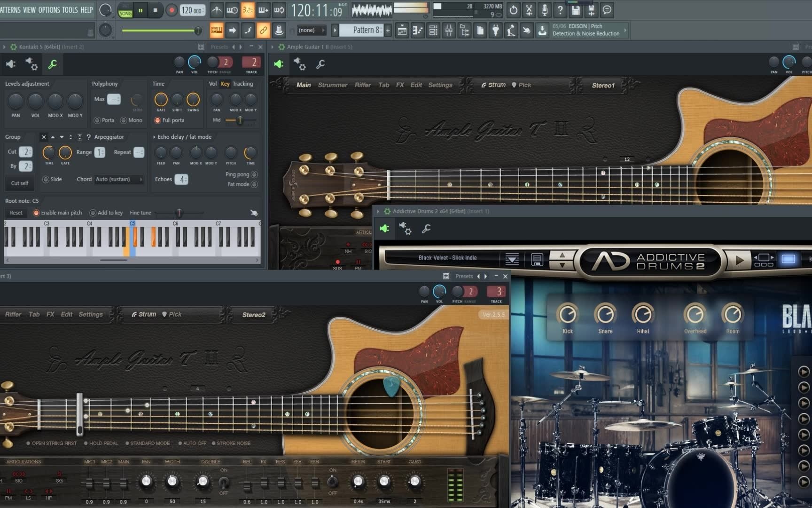Click the Reset root note button
This screenshot has height=508, width=812.
click(x=16, y=213)
